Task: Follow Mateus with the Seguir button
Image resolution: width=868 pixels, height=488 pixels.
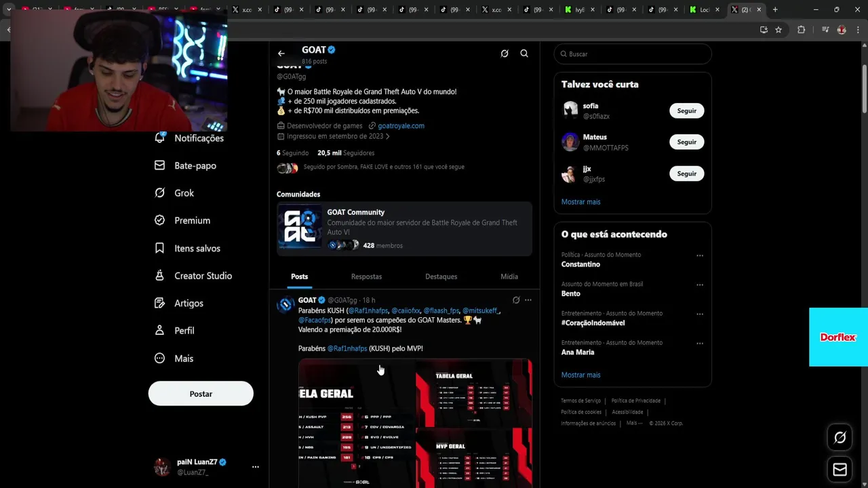Action: [686, 142]
